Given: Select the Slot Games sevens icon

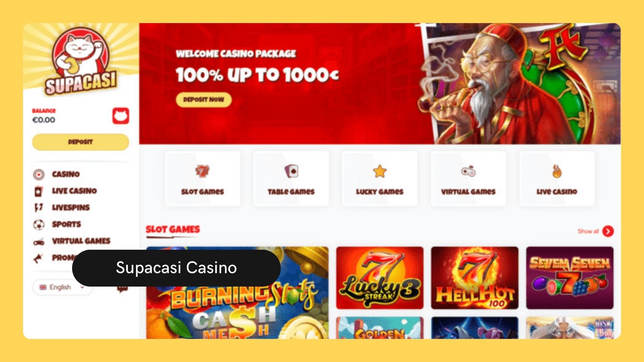Looking at the screenshot, I should coord(202,171).
